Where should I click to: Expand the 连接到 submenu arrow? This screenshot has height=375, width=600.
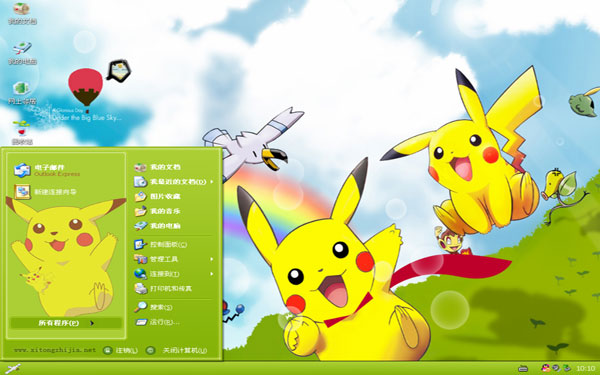pyautogui.click(x=212, y=274)
